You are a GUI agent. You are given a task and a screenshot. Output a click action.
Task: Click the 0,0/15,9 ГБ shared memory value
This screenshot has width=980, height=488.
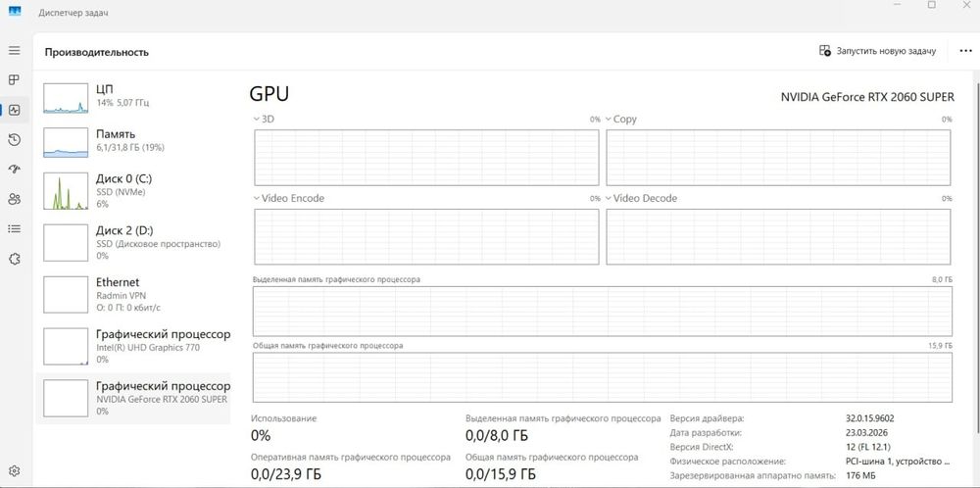tap(500, 475)
